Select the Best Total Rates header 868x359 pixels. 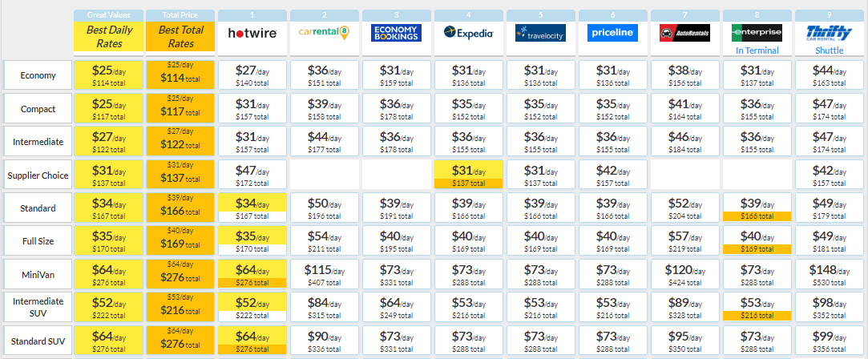tap(180, 37)
